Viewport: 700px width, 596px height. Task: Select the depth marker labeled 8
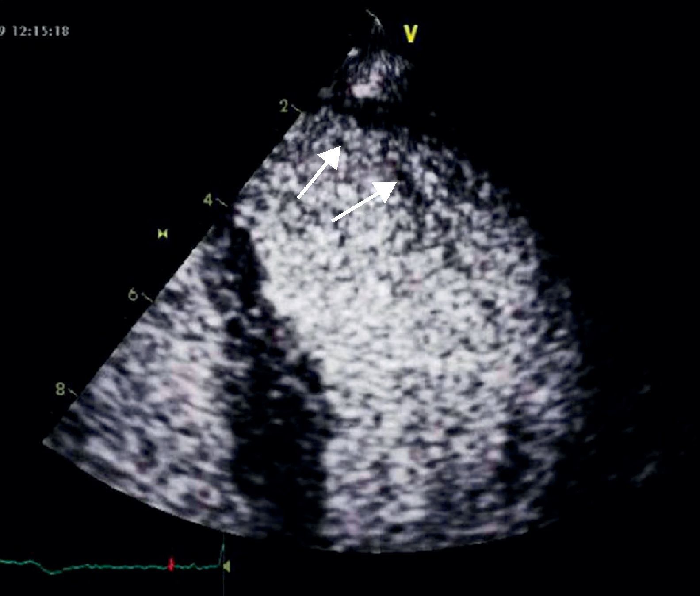(x=60, y=389)
